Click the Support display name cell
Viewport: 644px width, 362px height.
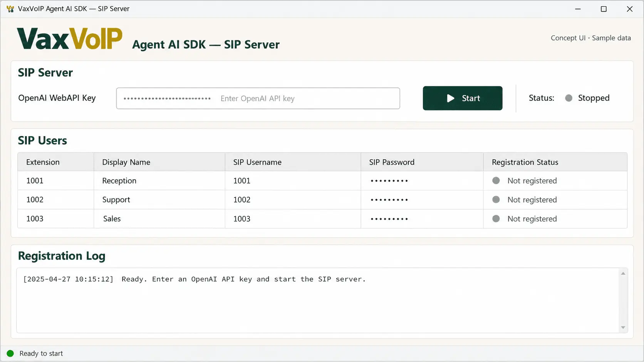point(159,200)
